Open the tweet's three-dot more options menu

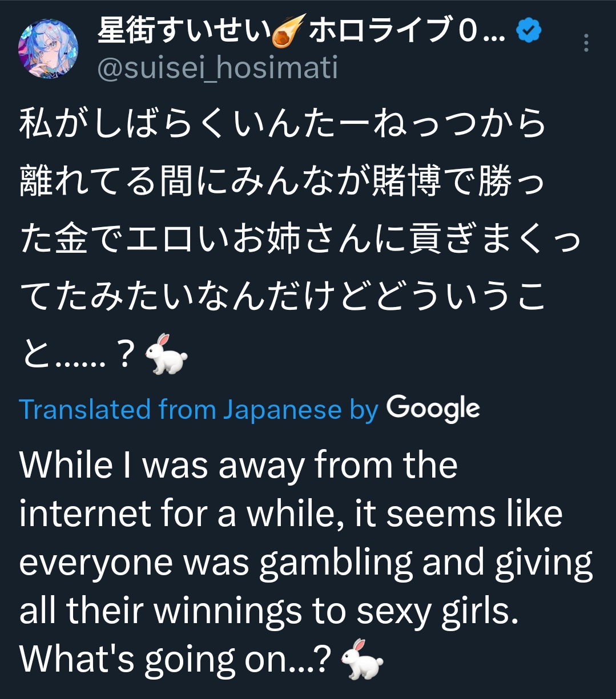click(586, 43)
